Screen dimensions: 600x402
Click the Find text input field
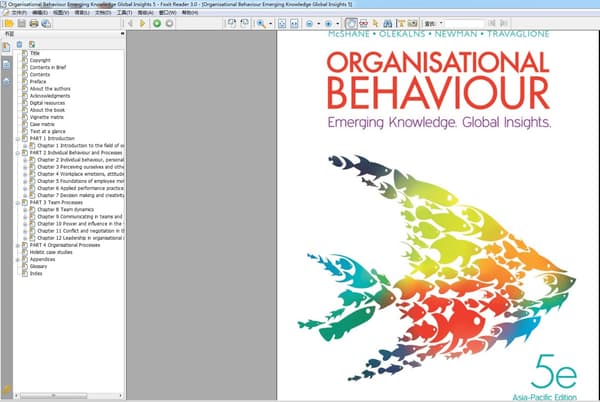[x=465, y=24]
